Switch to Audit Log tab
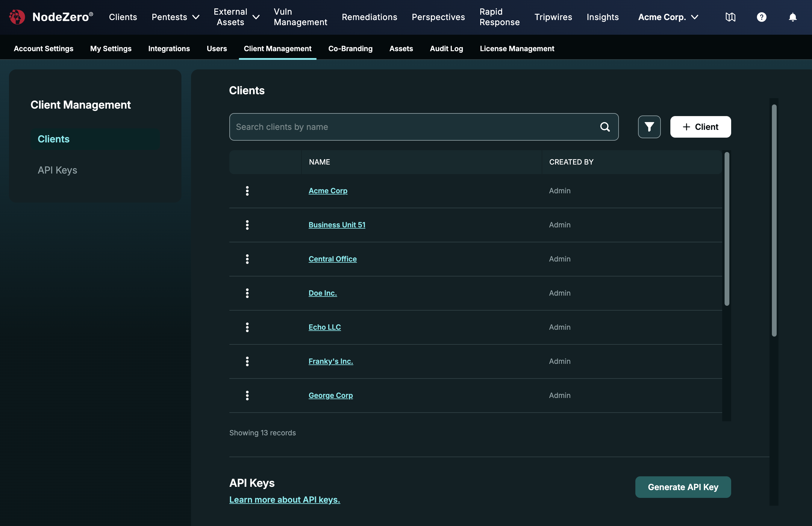Screen dimensions: 812x526 click(446, 48)
